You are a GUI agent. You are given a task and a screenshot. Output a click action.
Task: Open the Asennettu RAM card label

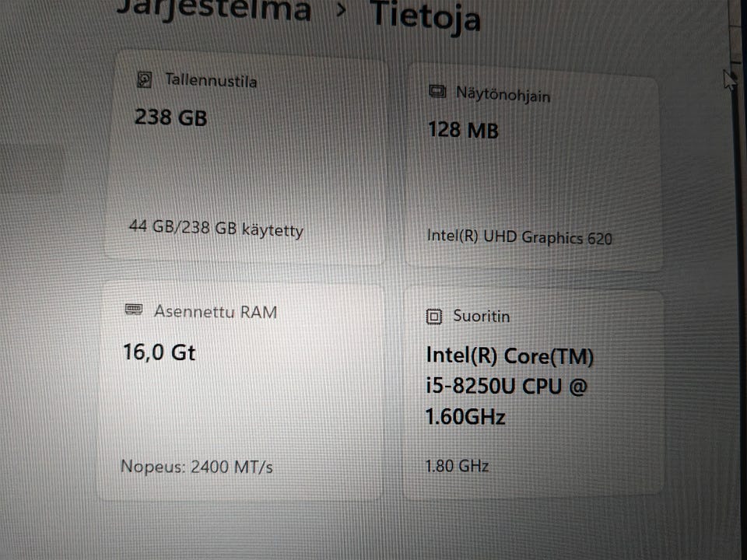216,312
